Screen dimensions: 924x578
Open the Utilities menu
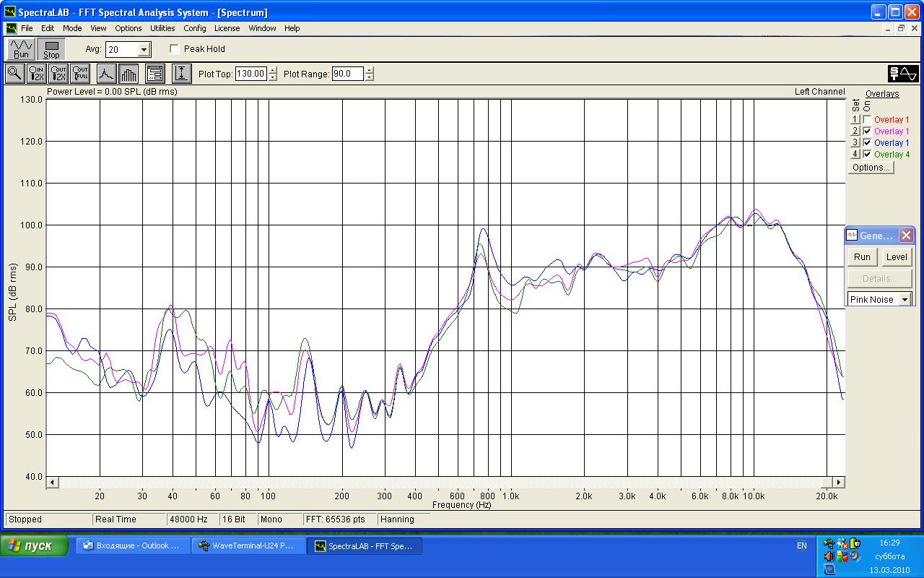(x=162, y=28)
